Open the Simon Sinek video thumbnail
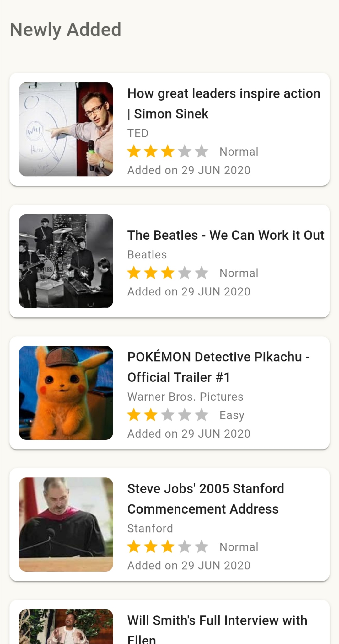339x644 pixels. (x=66, y=129)
